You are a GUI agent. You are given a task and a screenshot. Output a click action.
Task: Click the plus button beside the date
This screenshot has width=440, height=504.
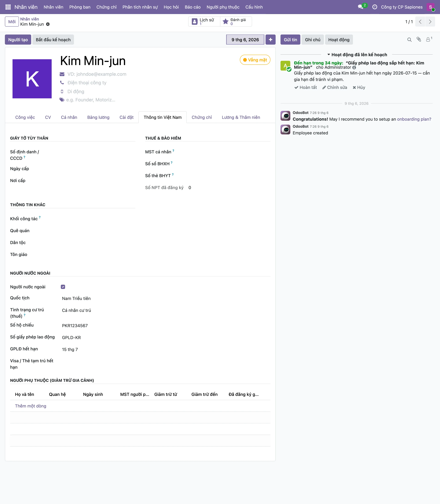(270, 40)
